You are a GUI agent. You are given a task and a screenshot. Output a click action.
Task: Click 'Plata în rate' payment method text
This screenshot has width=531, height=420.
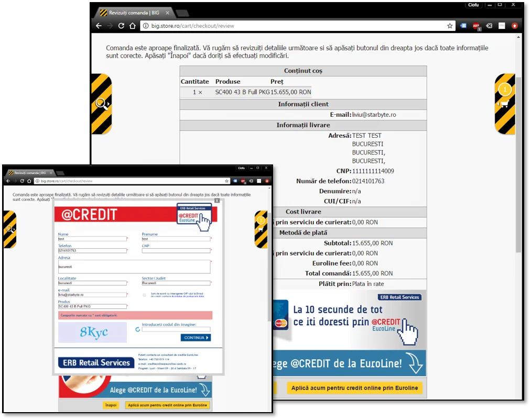(368, 284)
